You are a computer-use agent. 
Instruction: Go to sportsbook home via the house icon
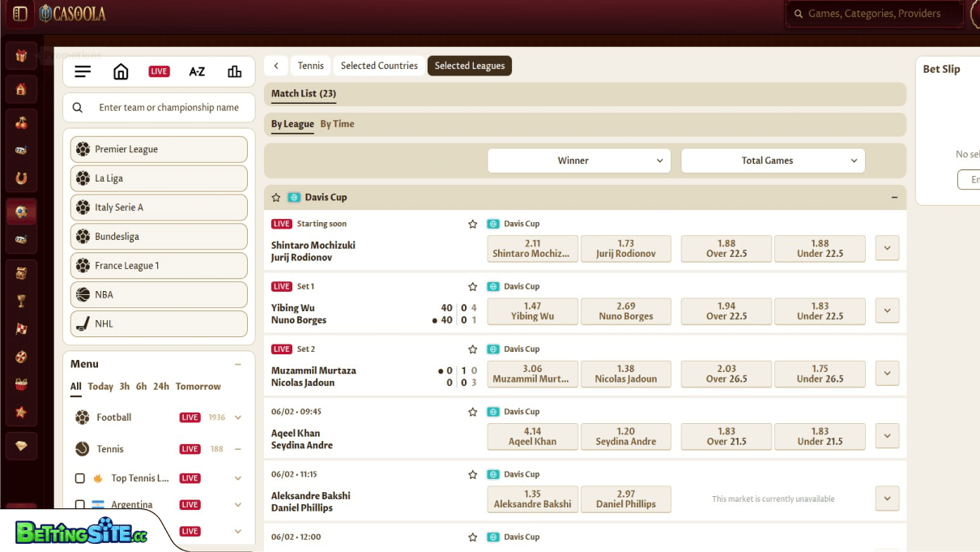(x=121, y=71)
